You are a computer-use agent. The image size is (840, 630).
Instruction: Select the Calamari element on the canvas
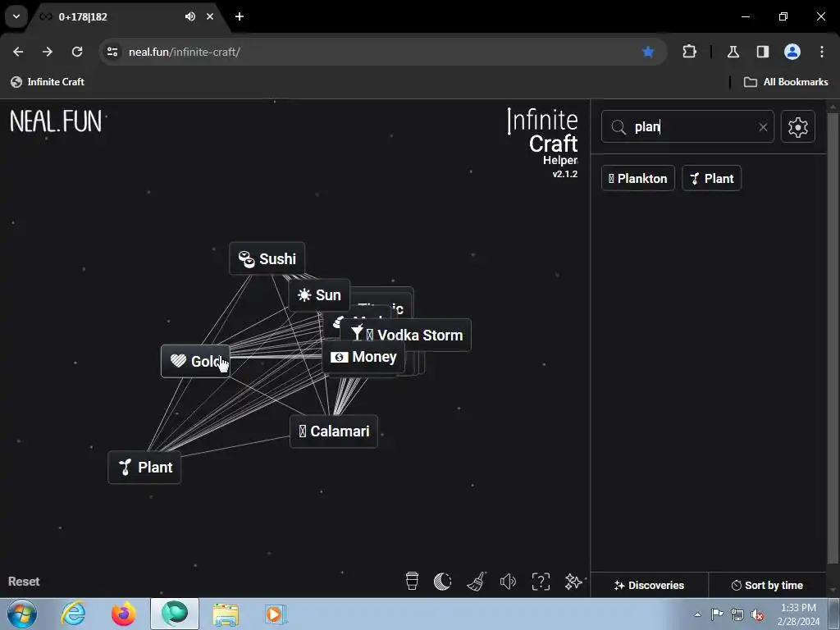[334, 431]
